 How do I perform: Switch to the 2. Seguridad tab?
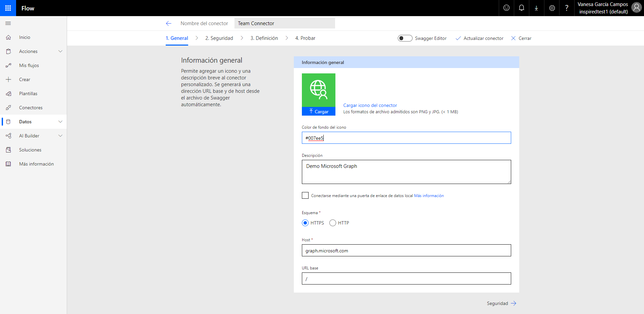click(219, 38)
